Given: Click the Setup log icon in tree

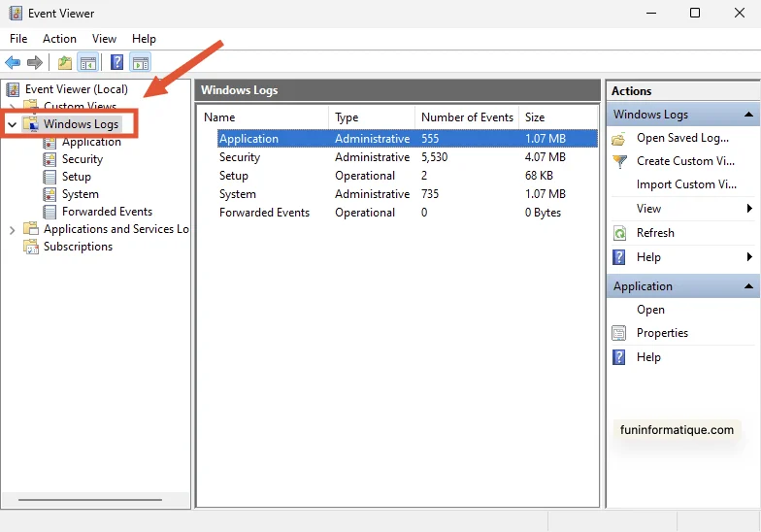Looking at the screenshot, I should pyautogui.click(x=50, y=177).
